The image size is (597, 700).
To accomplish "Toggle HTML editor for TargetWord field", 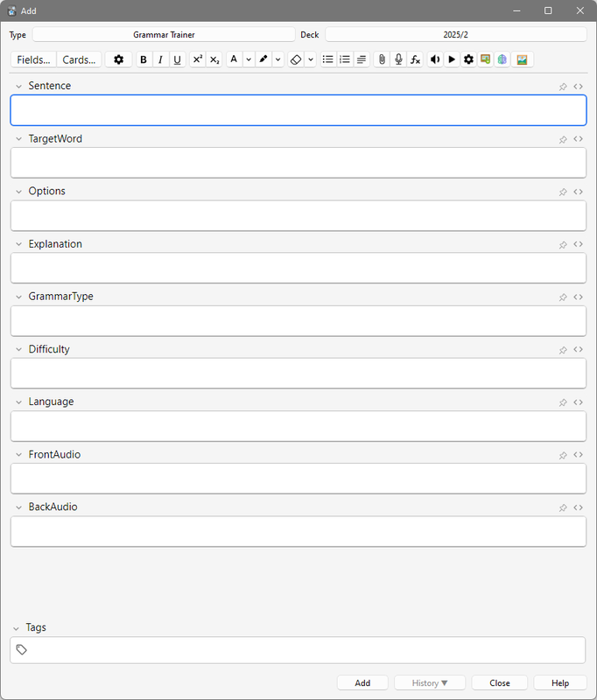I will [x=579, y=139].
